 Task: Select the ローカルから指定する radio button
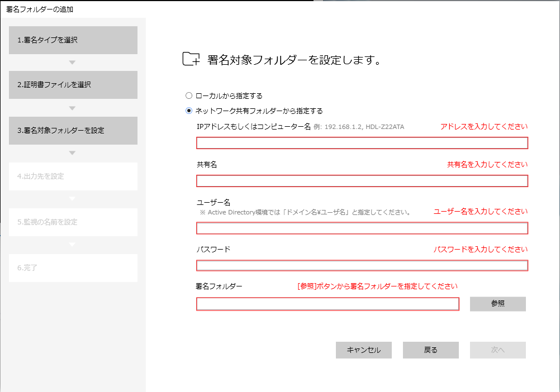(x=189, y=95)
